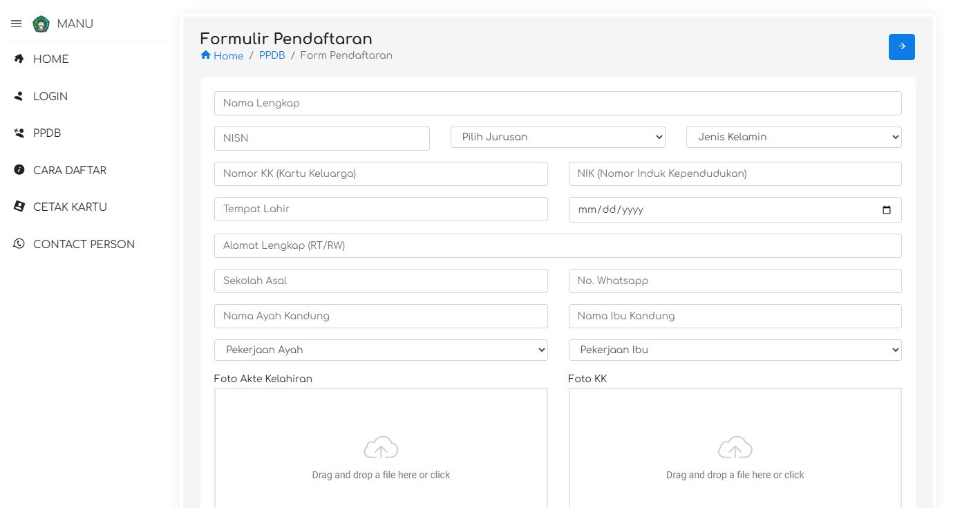Click the WhatsApp icon beside Contact Person
The image size is (980, 508).
pyautogui.click(x=19, y=244)
